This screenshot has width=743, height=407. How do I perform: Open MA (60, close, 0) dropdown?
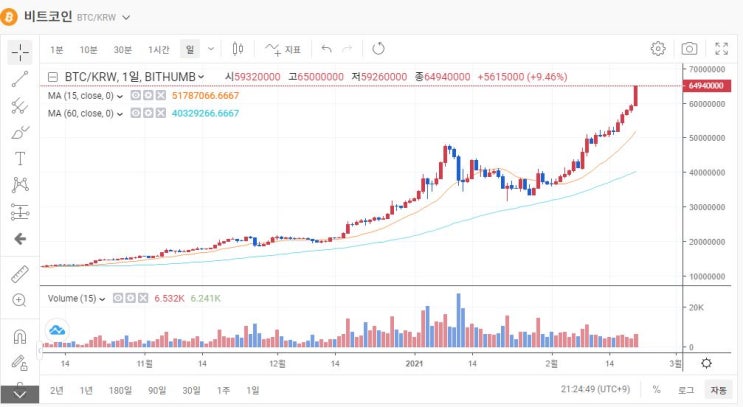[119, 114]
